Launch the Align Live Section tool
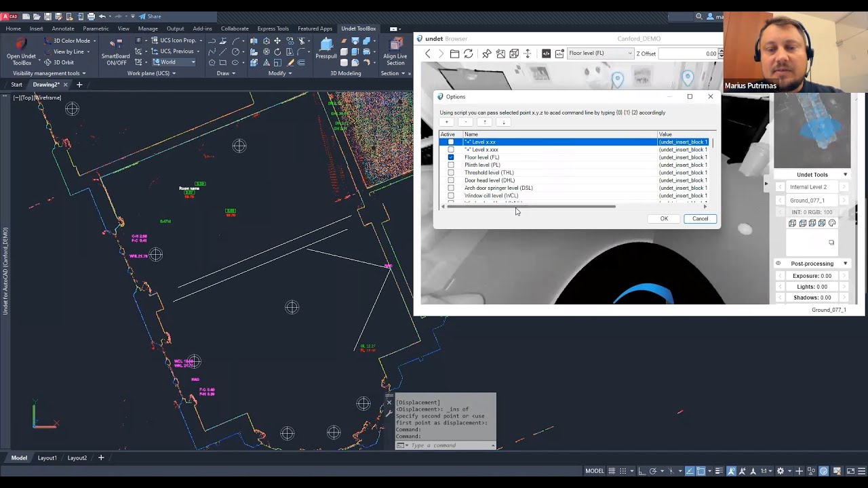 395,52
